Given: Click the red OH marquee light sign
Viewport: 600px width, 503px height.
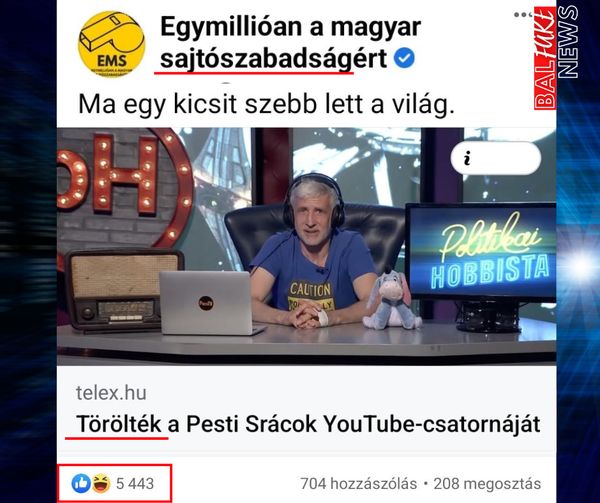Looking at the screenshot, I should 125,180.
